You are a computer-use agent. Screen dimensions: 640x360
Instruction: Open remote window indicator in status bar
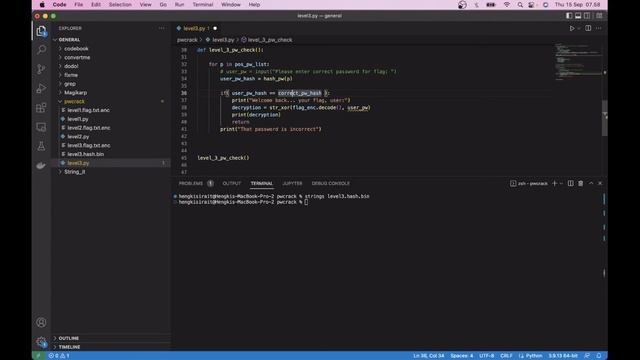tap(38, 356)
